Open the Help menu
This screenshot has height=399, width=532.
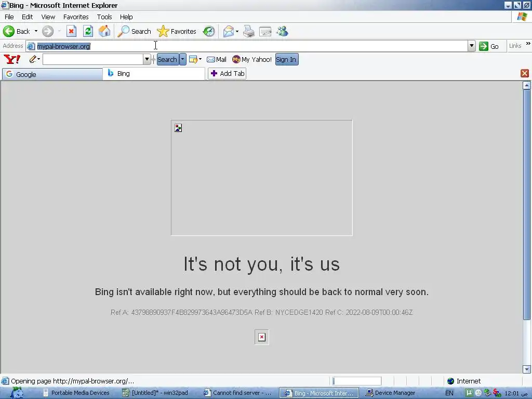[126, 17]
